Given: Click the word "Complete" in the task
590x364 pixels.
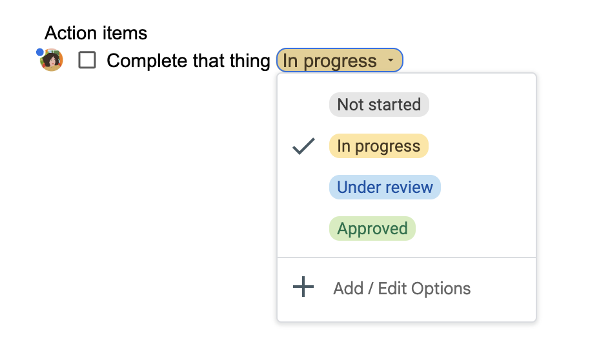Looking at the screenshot, I should coord(147,61).
